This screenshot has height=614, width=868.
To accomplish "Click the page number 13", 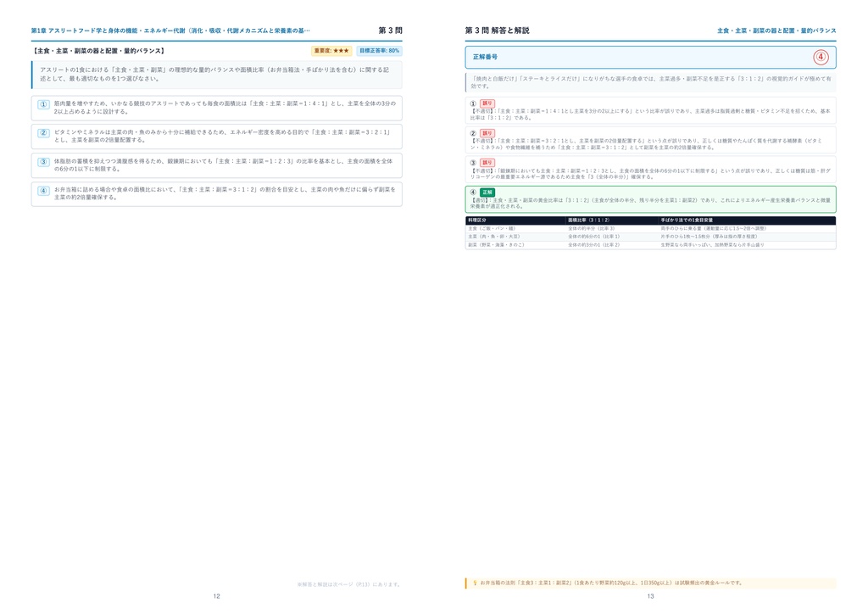I will 650,596.
